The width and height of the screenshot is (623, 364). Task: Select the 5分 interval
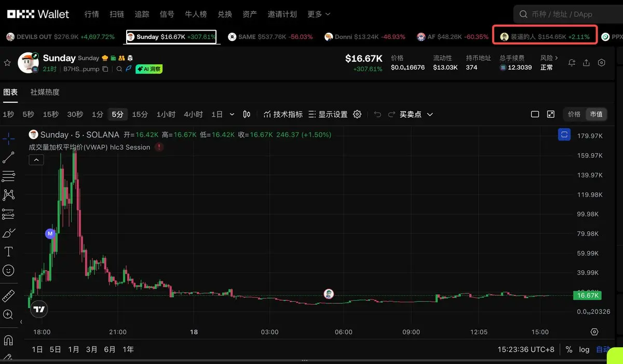click(118, 114)
